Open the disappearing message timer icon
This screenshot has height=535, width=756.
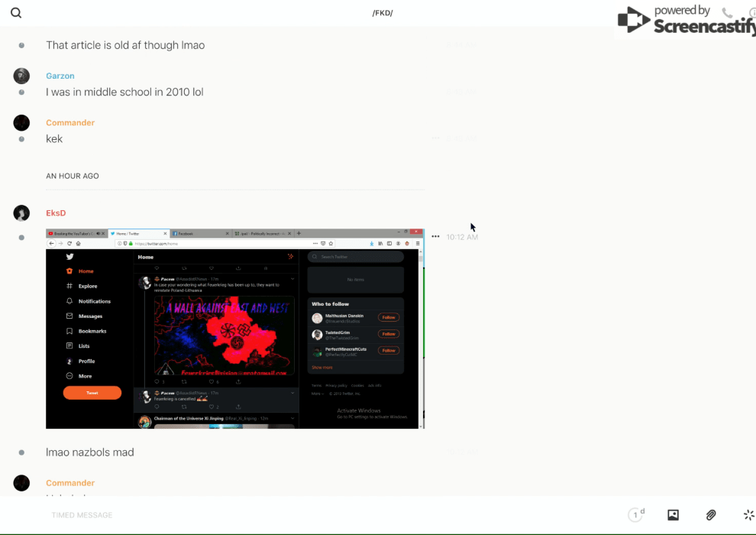pyautogui.click(x=635, y=515)
